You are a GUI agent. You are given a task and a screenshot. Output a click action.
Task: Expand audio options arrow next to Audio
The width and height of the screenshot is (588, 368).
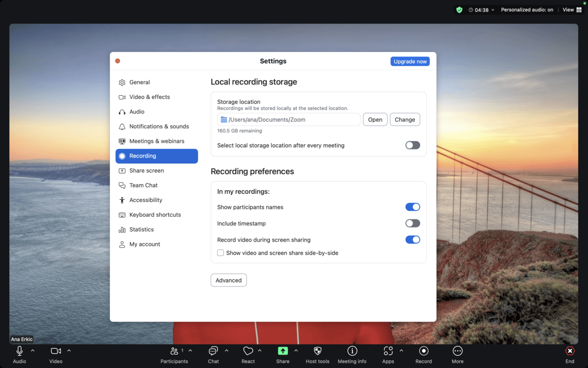(x=33, y=350)
